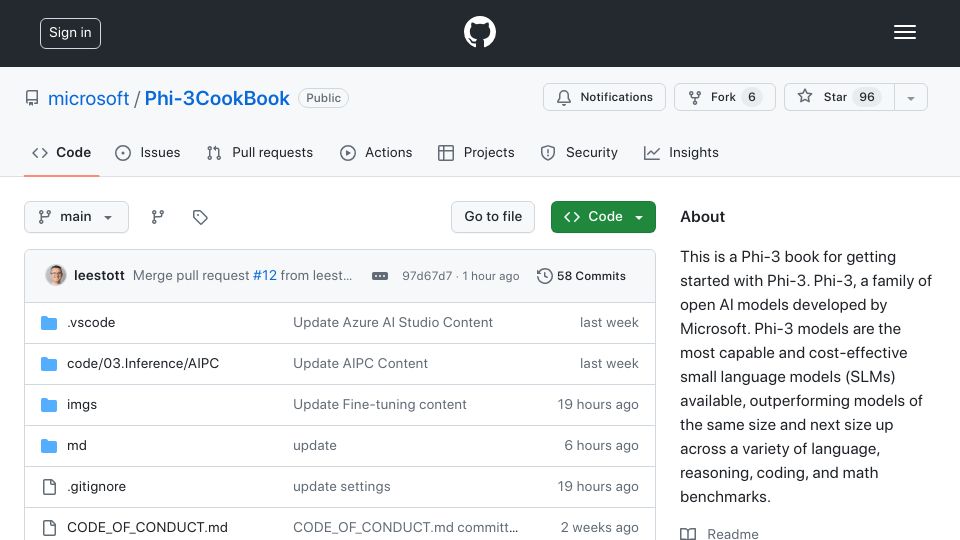Click leestott's avatar image

[x=56, y=276]
